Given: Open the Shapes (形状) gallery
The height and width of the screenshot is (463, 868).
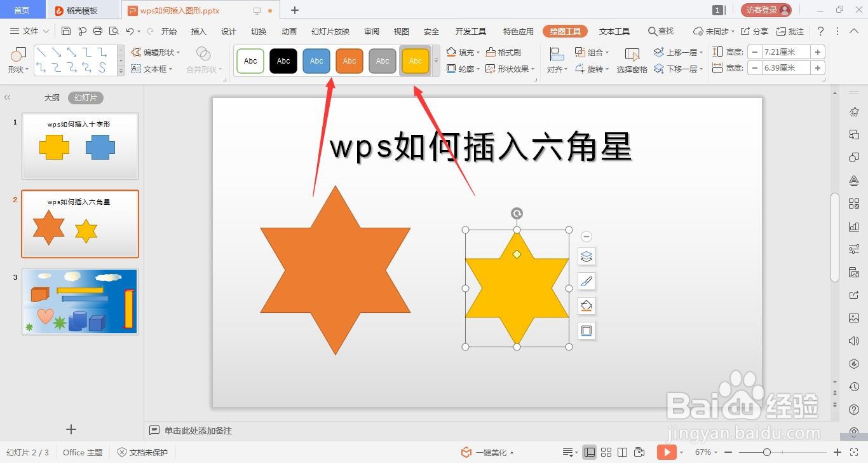Looking at the screenshot, I should (x=18, y=60).
